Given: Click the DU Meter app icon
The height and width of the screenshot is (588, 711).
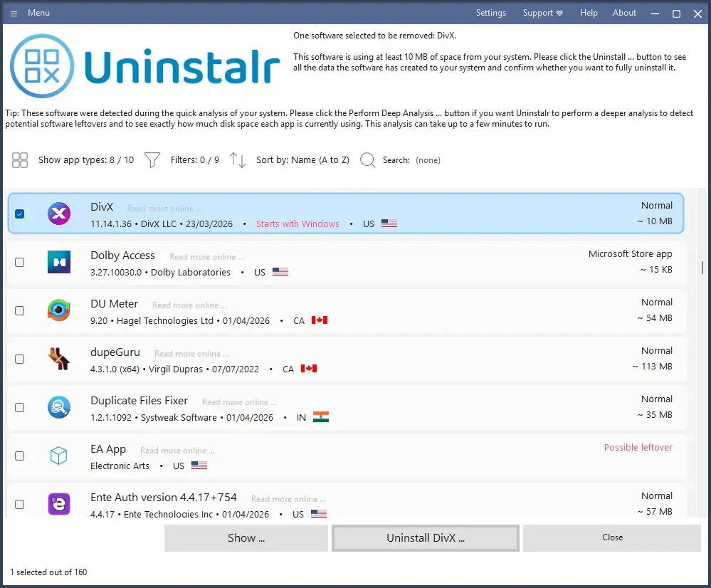Looking at the screenshot, I should tap(59, 310).
